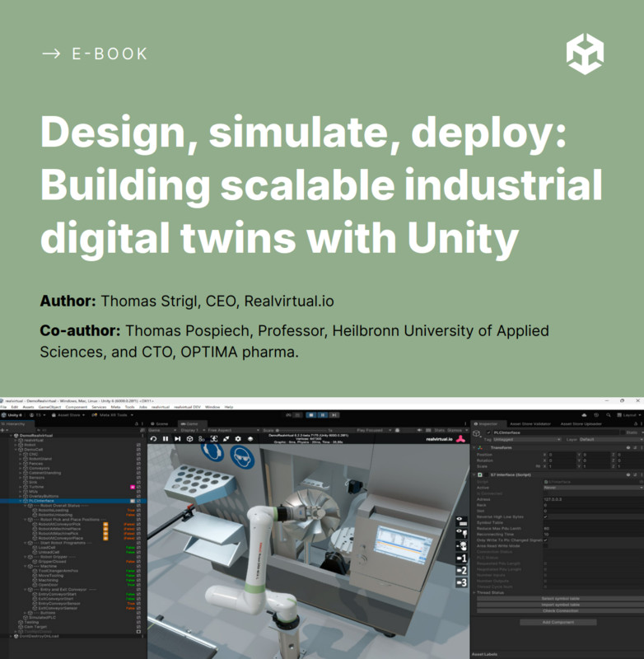Click the Unity logo in the green banner
Viewport: 644px width, 659px height.
point(584,55)
